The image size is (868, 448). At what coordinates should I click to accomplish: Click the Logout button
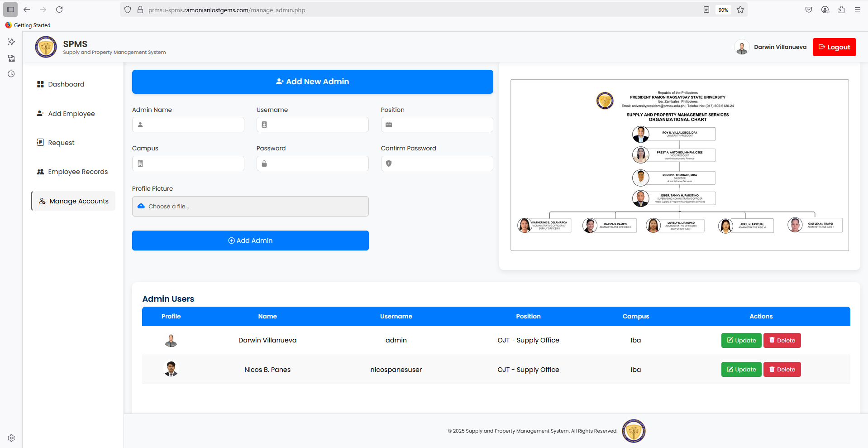(834, 47)
